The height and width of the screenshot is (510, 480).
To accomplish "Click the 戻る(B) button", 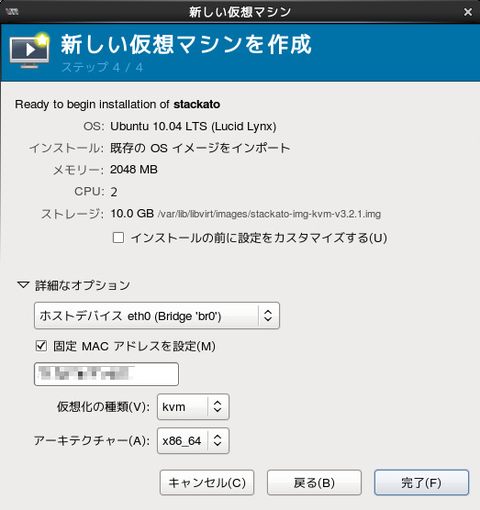I will click(x=314, y=482).
